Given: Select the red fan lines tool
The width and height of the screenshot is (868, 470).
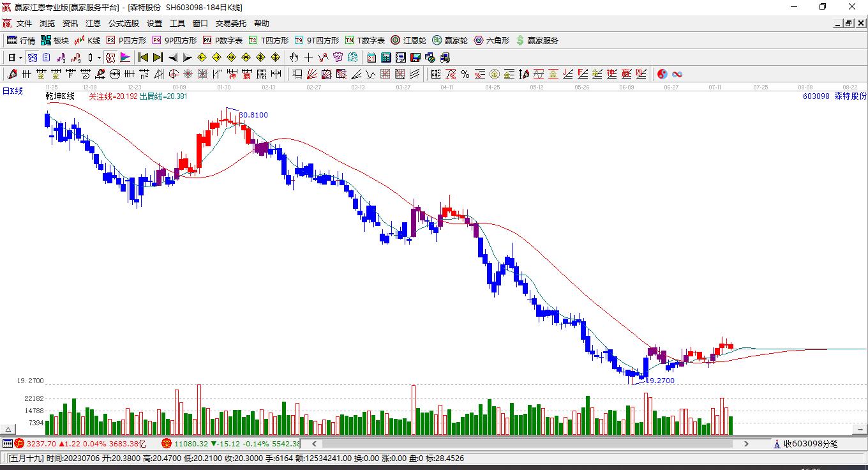Looking at the screenshot, I should 312,74.
